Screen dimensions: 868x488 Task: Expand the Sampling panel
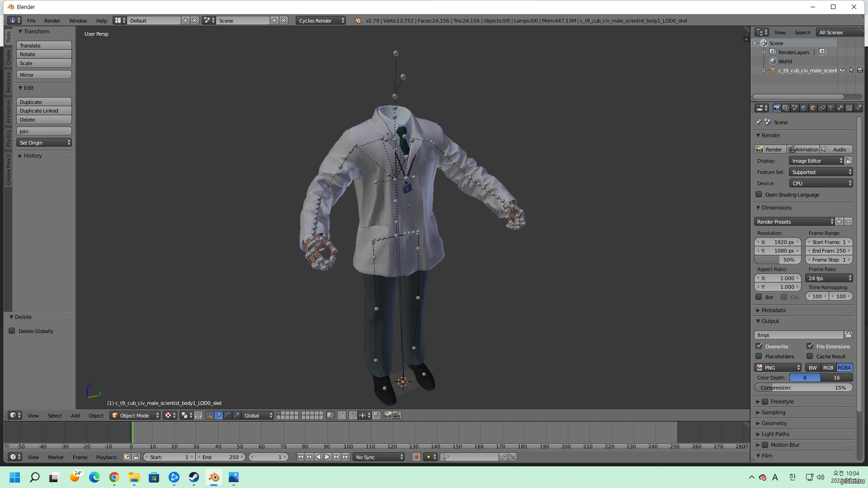773,413
